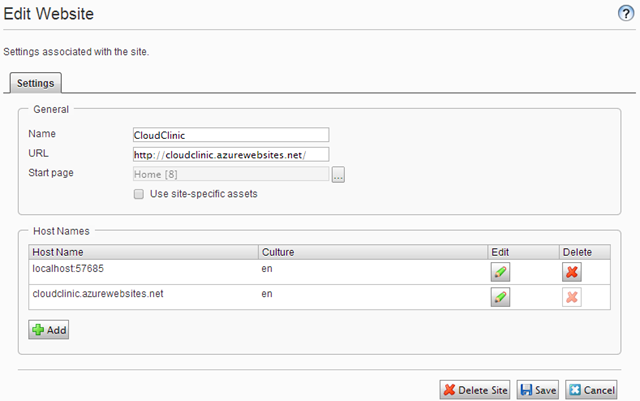Delete the localhost:57685 host name
This screenshot has height=401, width=640.
coord(572,271)
